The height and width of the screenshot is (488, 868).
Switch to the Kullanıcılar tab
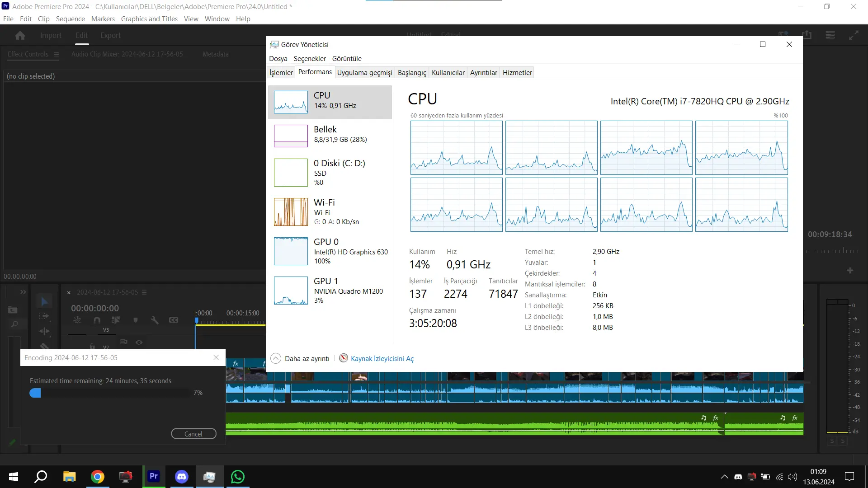click(448, 73)
